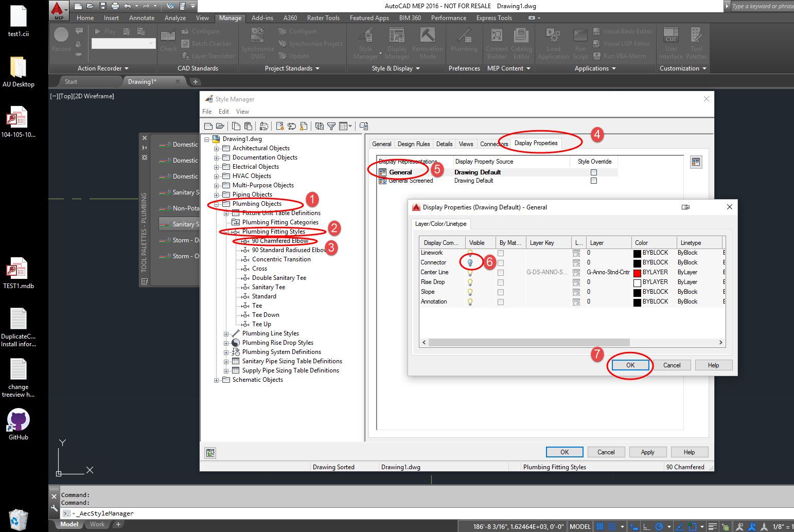The image size is (794, 532).
Task: Click the Copy icon in Style Manager toolbar
Action: click(x=236, y=126)
